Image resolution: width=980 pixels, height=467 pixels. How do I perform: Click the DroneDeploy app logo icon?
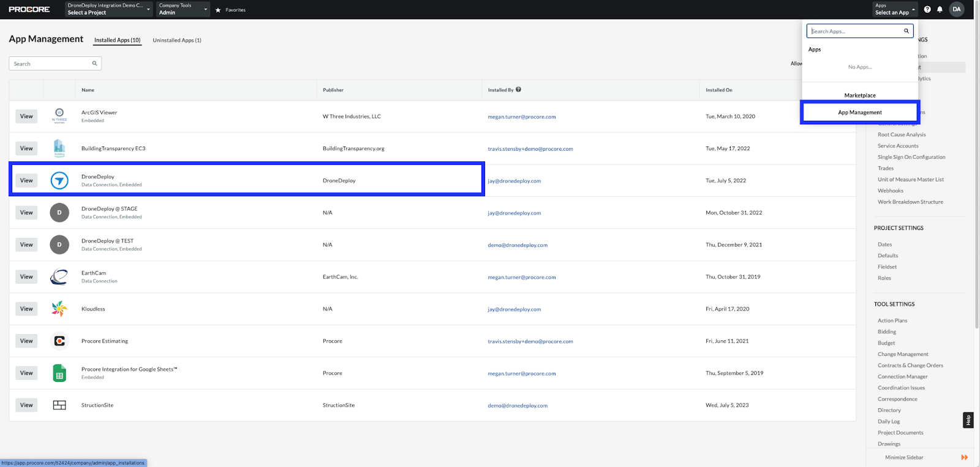(59, 180)
